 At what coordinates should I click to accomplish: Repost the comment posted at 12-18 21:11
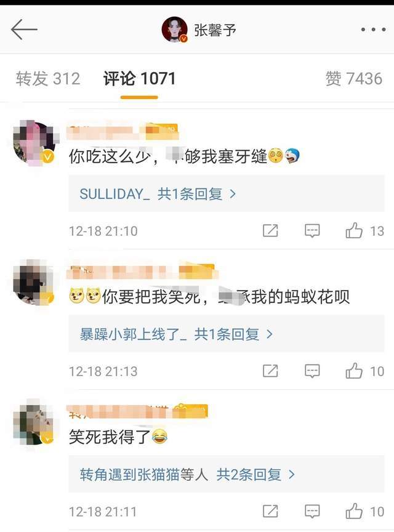tap(270, 511)
